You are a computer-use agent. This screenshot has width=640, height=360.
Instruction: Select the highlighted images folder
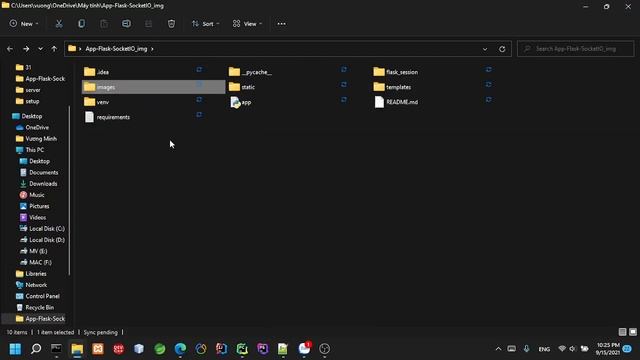coord(153,87)
